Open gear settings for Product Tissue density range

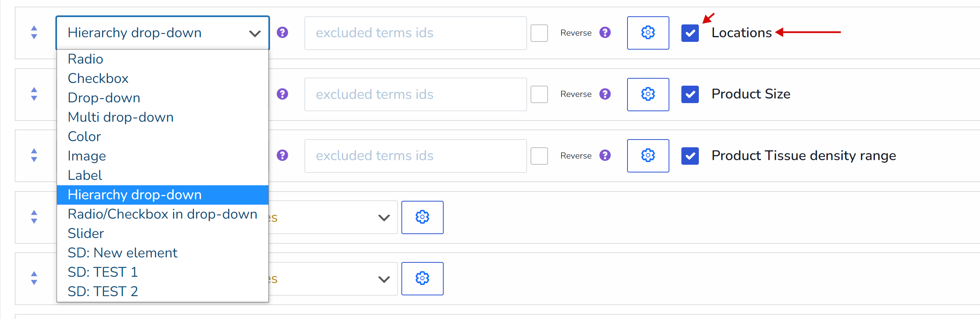[648, 156]
